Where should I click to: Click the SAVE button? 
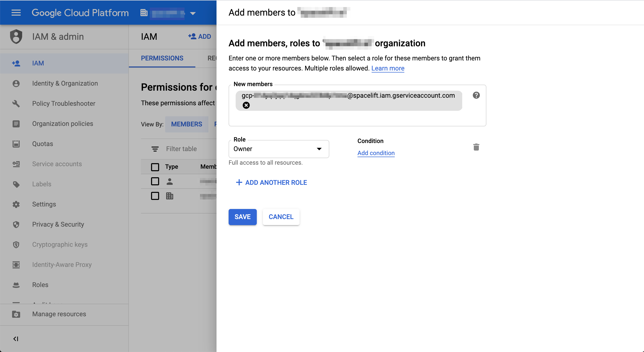point(242,217)
